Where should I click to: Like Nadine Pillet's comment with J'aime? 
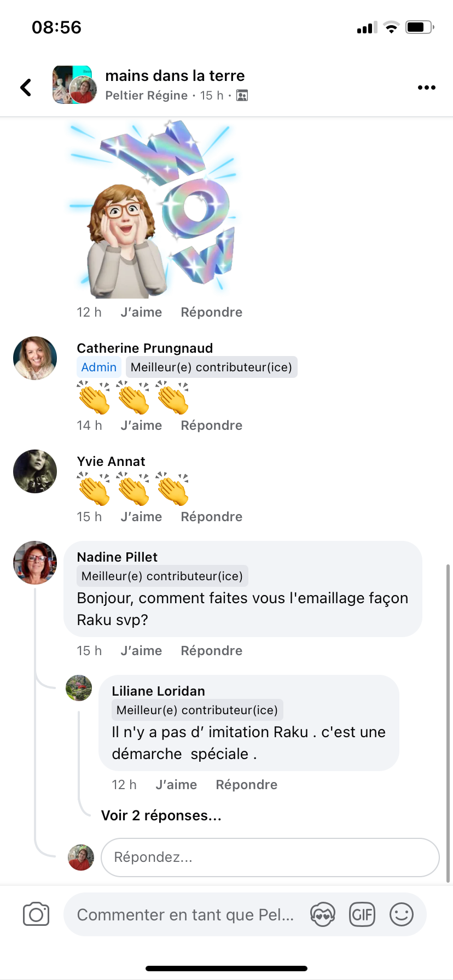[x=141, y=651]
